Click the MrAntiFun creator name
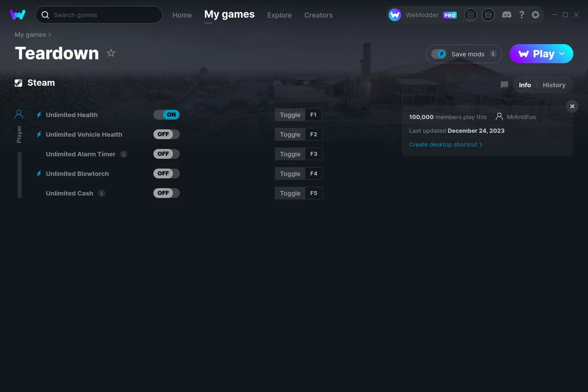The height and width of the screenshot is (392, 588). point(521,117)
